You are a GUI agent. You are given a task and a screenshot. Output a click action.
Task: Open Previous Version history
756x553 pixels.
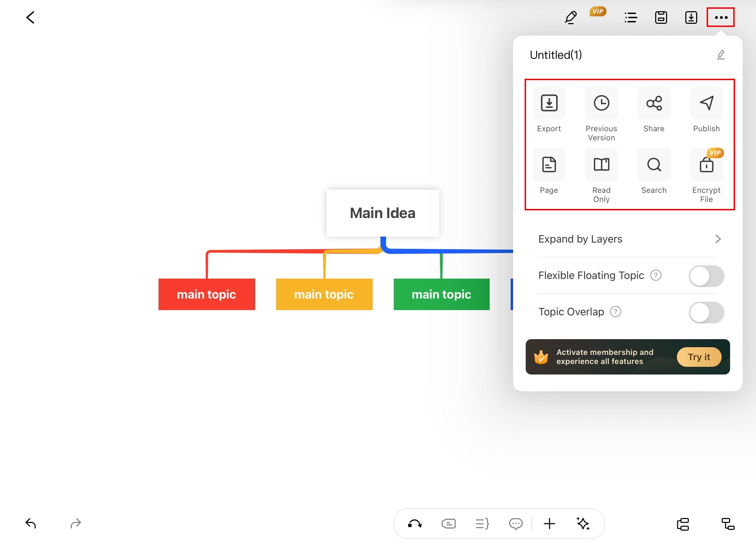click(601, 103)
